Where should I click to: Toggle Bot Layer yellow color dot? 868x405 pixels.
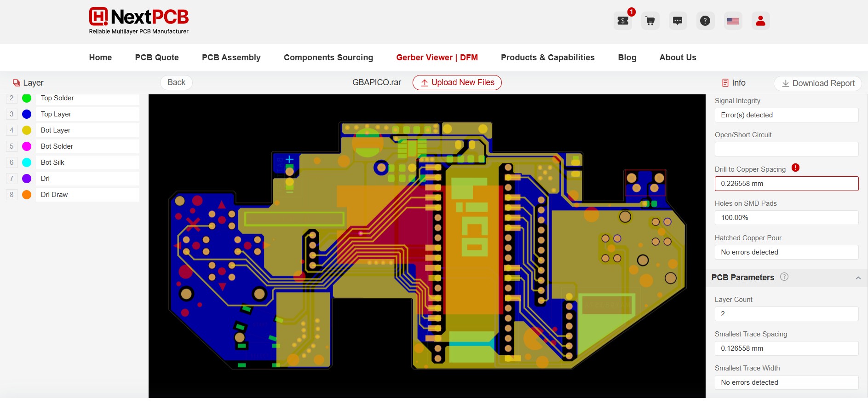tap(27, 130)
